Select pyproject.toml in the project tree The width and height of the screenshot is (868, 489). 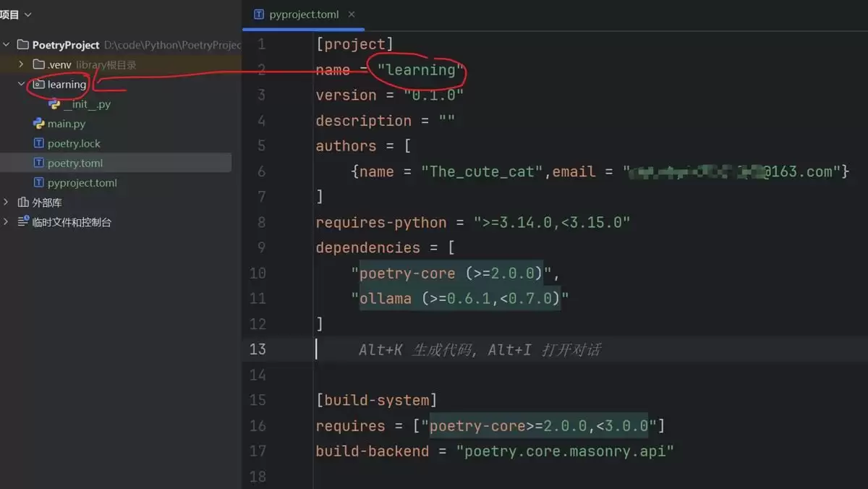pyautogui.click(x=82, y=183)
